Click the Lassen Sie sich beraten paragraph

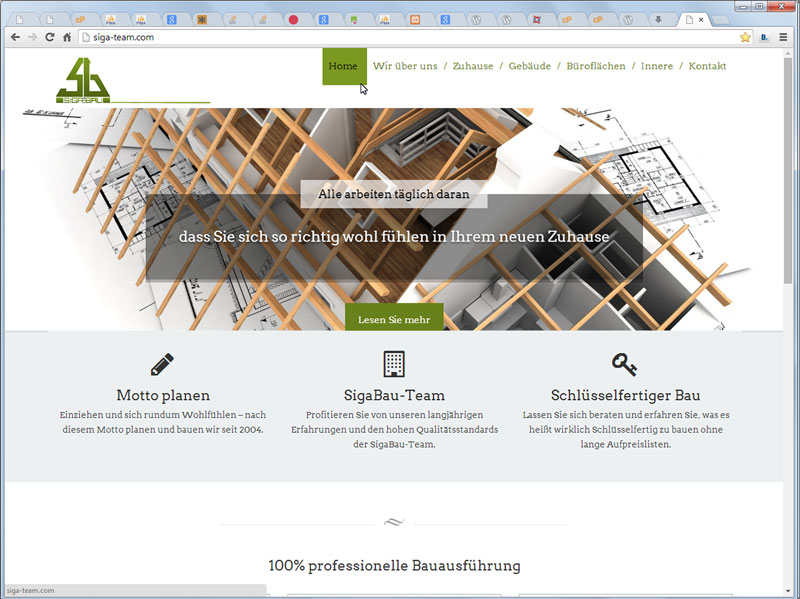coord(626,430)
